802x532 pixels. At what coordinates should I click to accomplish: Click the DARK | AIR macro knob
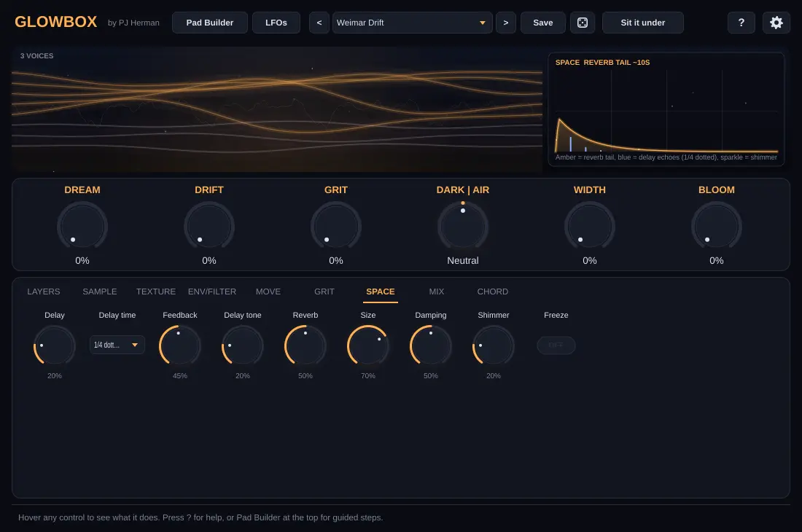point(463,227)
